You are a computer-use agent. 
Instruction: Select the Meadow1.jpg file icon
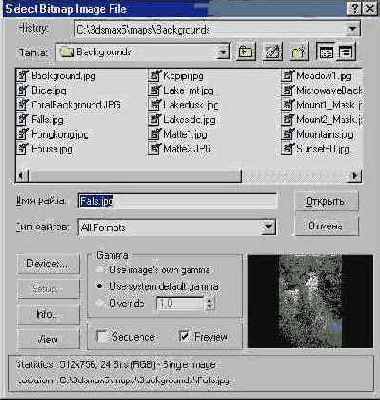[x=288, y=76]
